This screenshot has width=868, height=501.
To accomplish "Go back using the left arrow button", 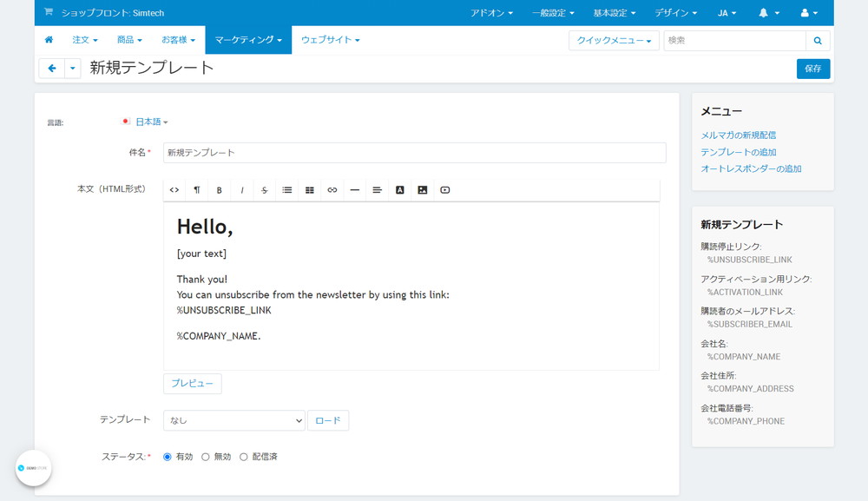I will pos(52,68).
